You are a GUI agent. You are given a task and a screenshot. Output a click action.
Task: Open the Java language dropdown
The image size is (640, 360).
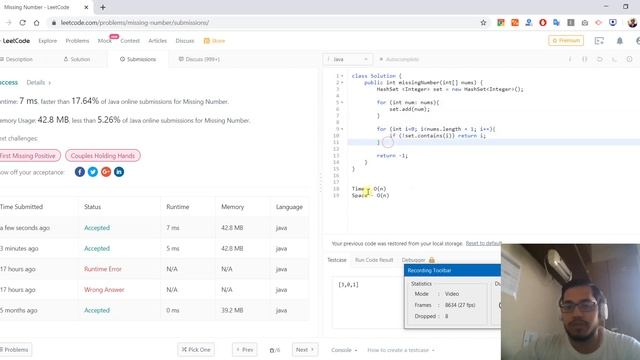click(347, 59)
